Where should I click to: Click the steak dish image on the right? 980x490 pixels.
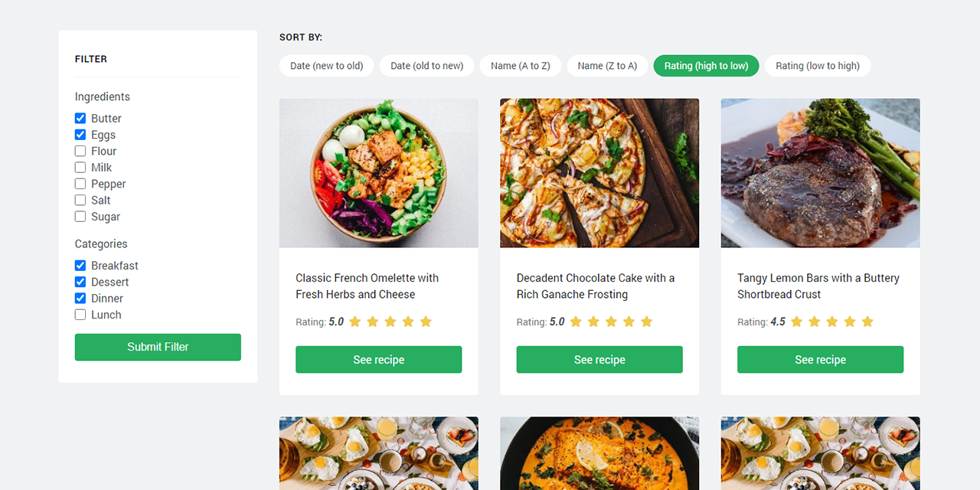point(820,172)
